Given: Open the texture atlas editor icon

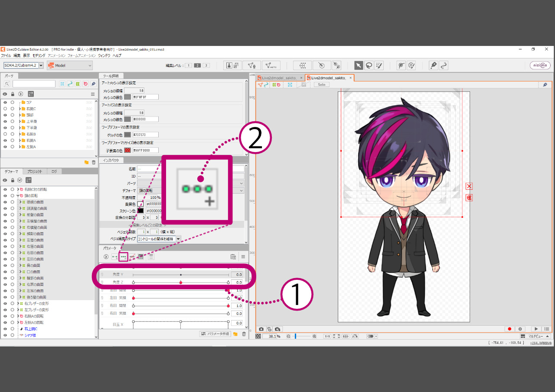Looking at the screenshot, I should pyautogui.click(x=232, y=65).
